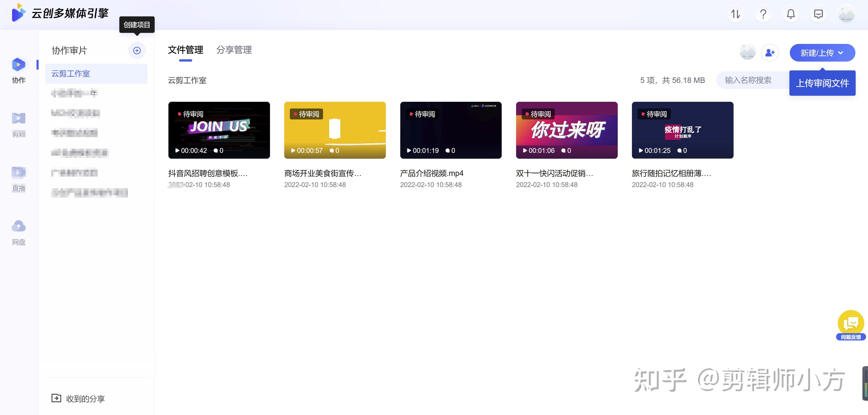Click the 输入名称搜索 search field
This screenshot has width=868, height=415.
pos(753,80)
